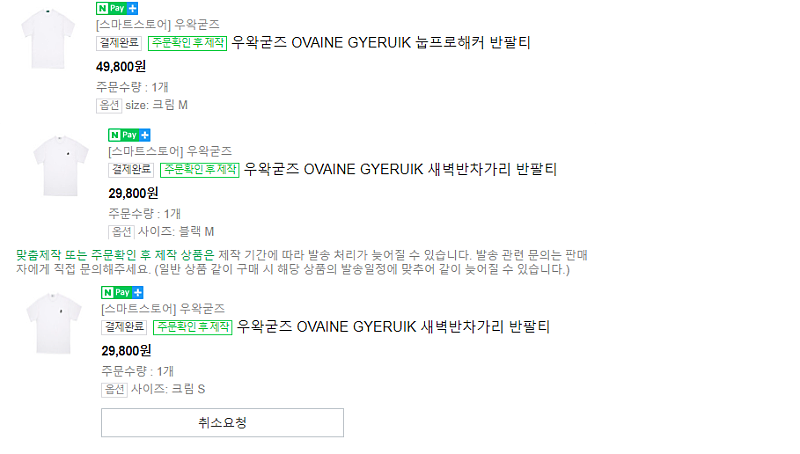Click the 옵션 label next to size: 크림 M
Image resolution: width=800 pixels, height=454 pixels.
coord(108,105)
